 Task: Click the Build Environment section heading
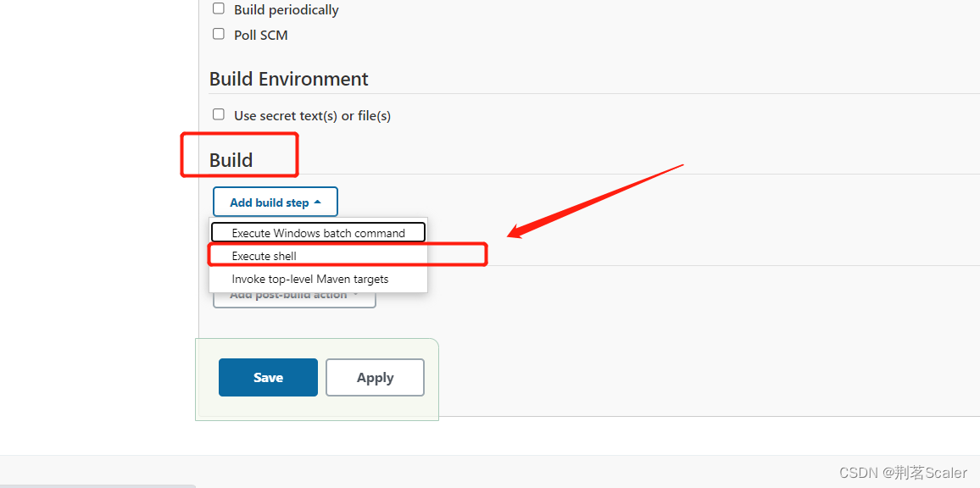click(288, 79)
